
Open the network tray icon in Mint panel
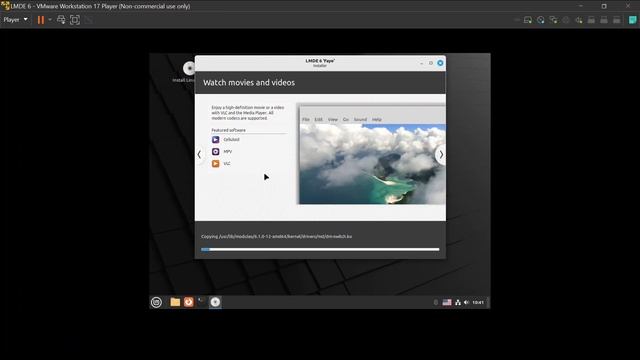(458, 302)
